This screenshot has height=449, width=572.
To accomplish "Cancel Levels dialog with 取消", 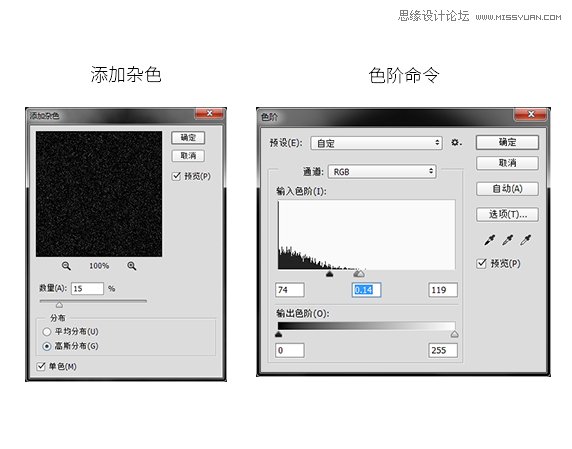I will click(507, 163).
